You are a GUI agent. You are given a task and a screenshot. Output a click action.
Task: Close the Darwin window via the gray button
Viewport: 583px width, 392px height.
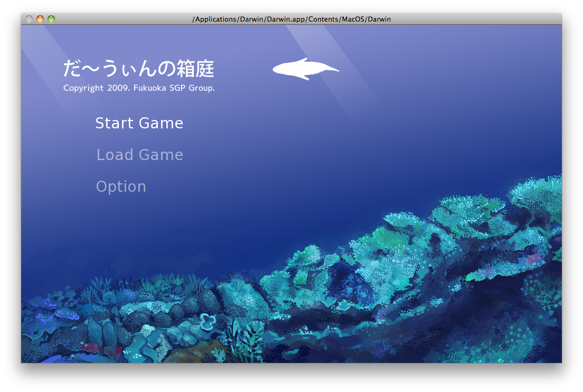click(x=29, y=19)
